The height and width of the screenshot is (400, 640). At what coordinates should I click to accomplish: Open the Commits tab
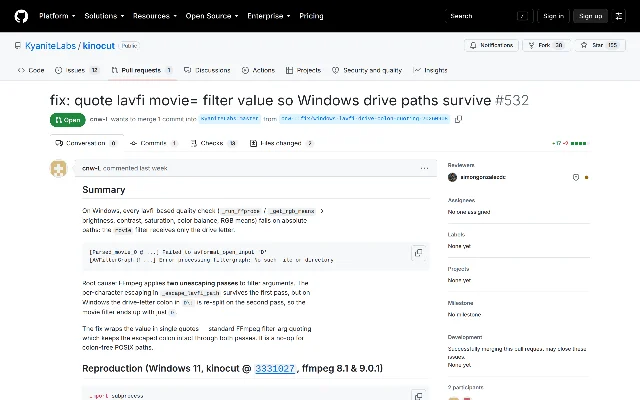(x=153, y=143)
